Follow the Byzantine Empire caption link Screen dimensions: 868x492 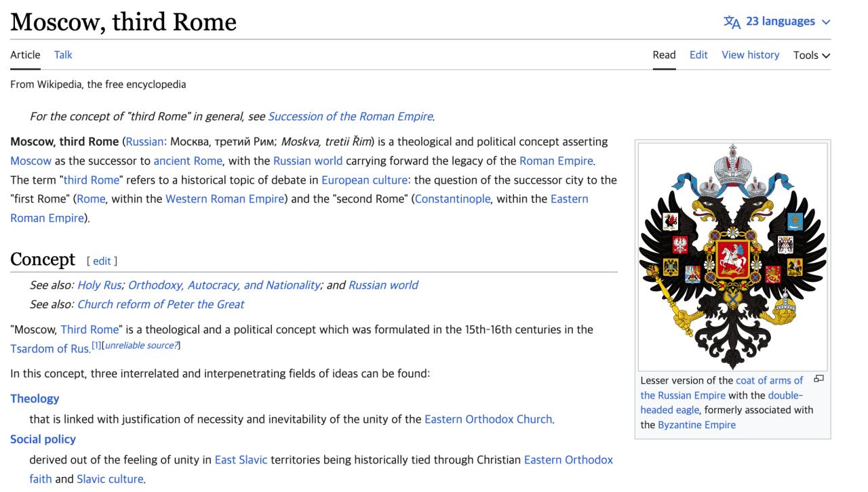pos(696,425)
